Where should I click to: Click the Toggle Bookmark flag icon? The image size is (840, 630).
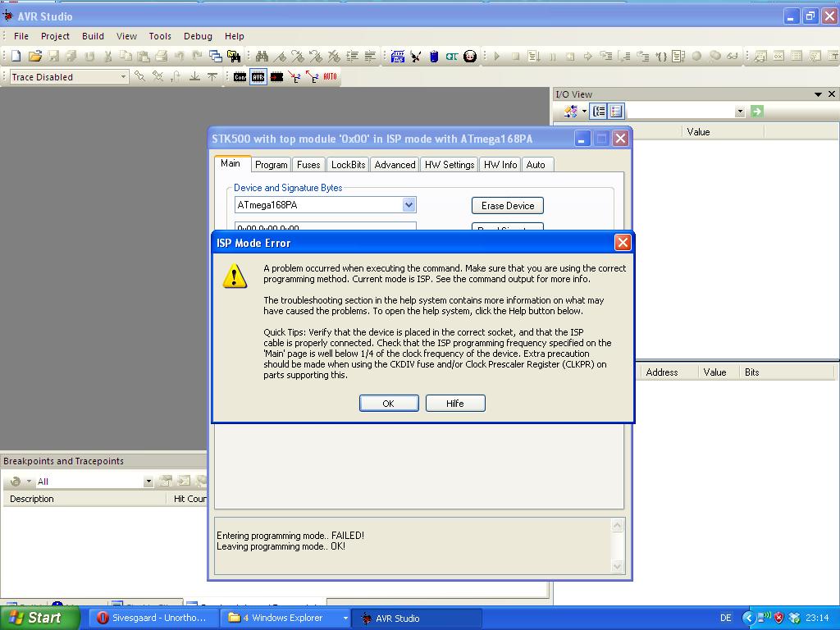tap(280, 56)
